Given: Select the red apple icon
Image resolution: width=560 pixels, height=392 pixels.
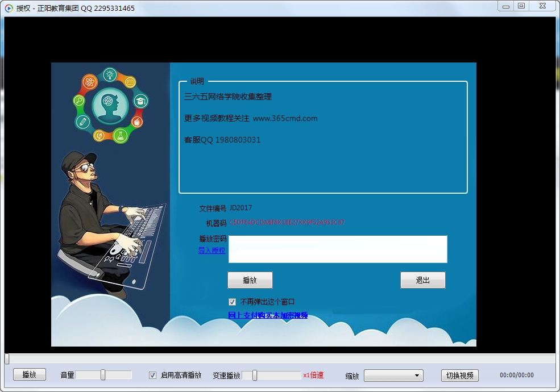Looking at the screenshot, I should pos(137,121).
